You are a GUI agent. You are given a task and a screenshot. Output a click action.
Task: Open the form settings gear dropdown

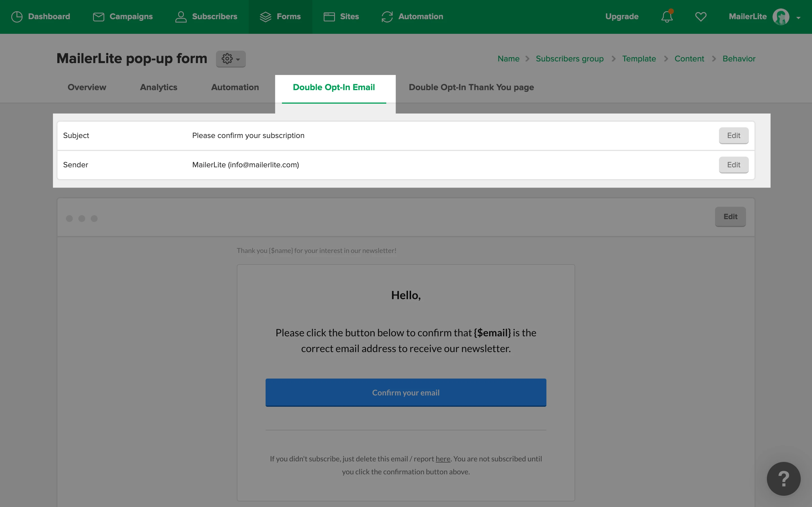[x=231, y=59]
